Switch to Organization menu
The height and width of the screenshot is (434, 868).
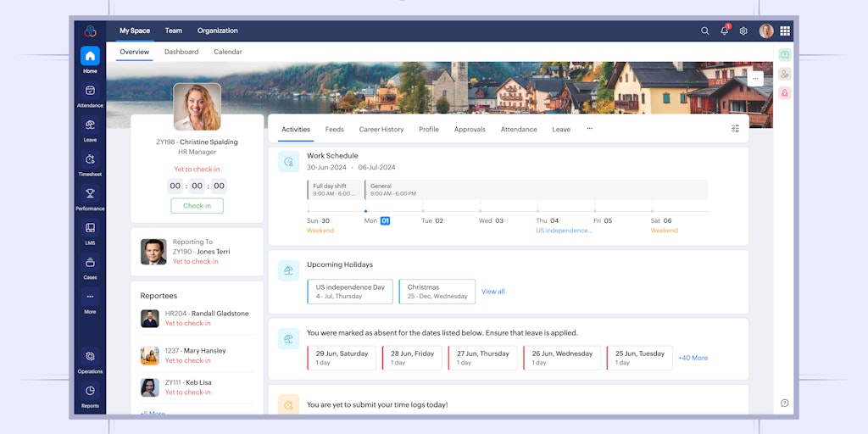pyautogui.click(x=218, y=31)
